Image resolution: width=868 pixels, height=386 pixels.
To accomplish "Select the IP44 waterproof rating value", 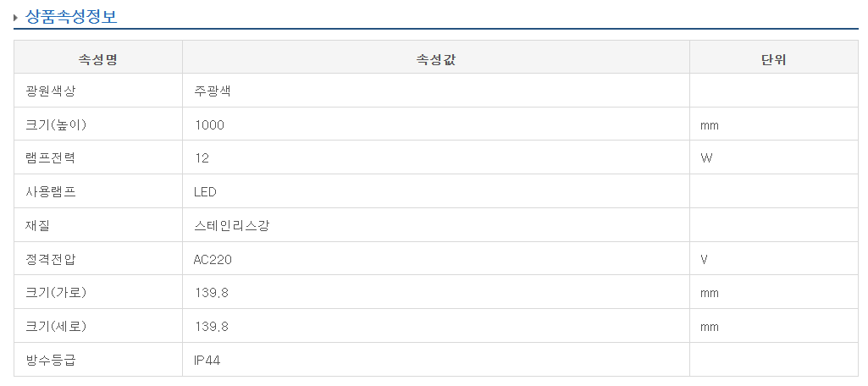I will (207, 361).
